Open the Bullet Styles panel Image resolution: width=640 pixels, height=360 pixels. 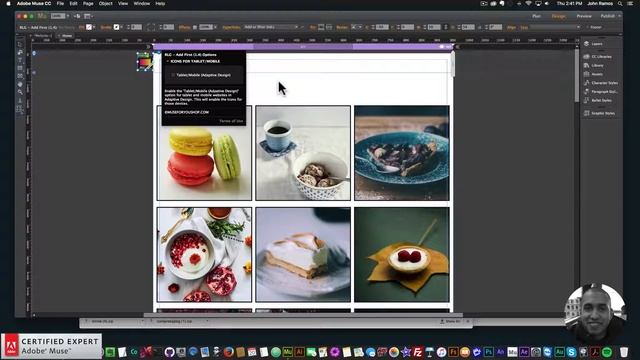pos(601,100)
